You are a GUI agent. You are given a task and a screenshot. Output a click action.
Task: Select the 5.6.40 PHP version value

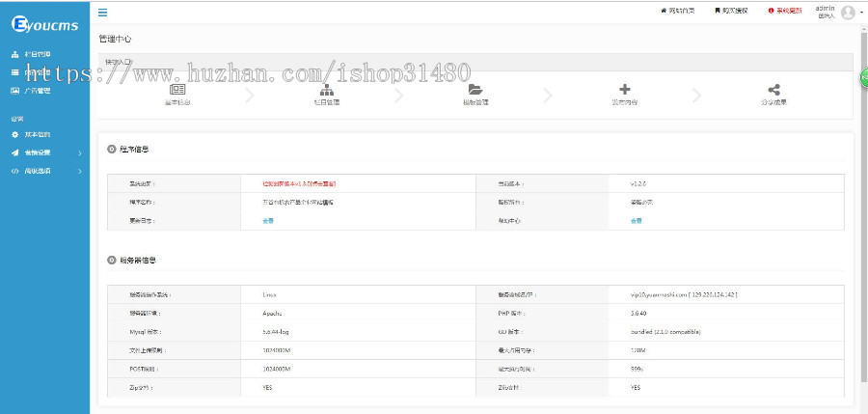click(x=638, y=313)
